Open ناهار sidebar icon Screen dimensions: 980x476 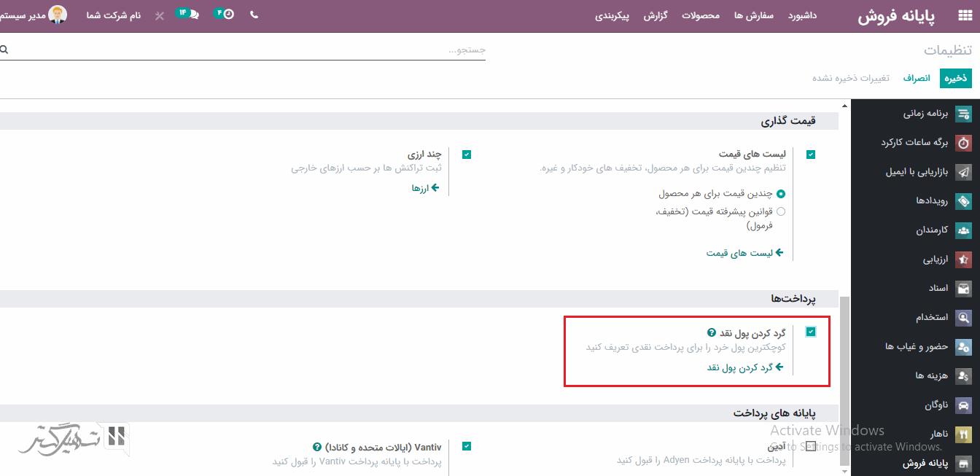coord(964,435)
